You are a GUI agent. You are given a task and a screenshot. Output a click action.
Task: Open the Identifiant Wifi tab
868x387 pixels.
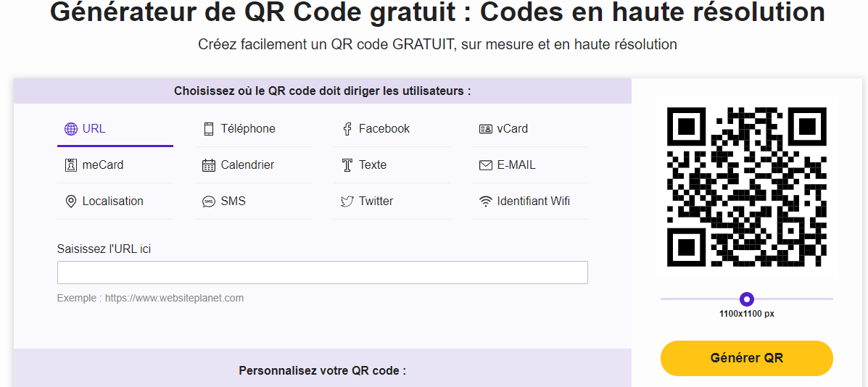533,201
